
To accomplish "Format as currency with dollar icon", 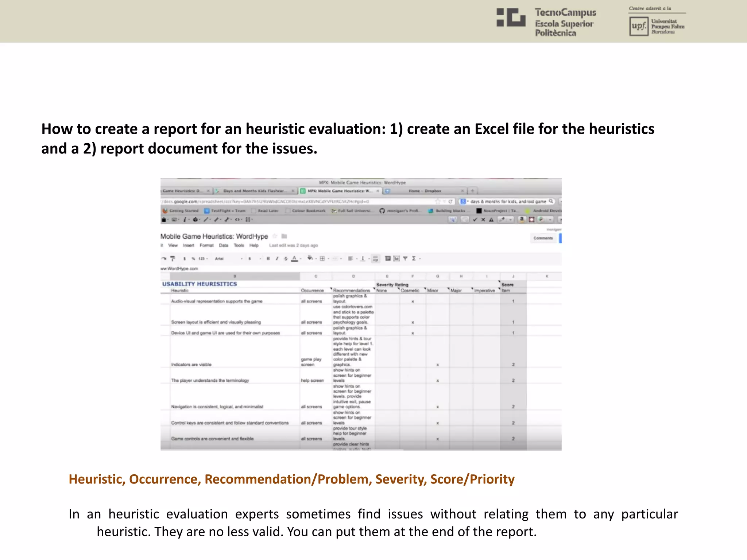I will point(185,258).
